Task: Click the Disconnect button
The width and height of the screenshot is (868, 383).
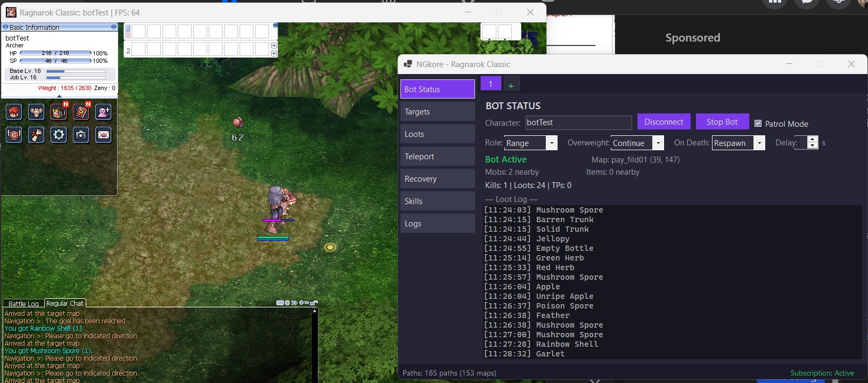Action: (x=664, y=121)
